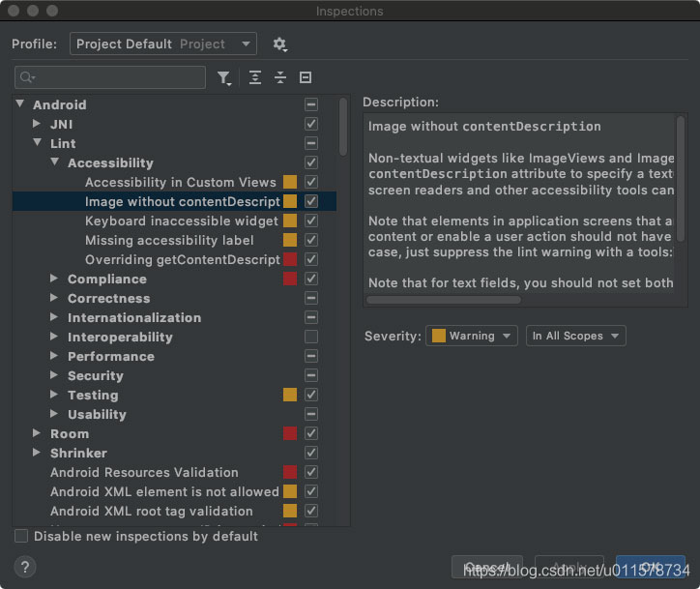Click the Compliance red severity indicator

point(290,279)
